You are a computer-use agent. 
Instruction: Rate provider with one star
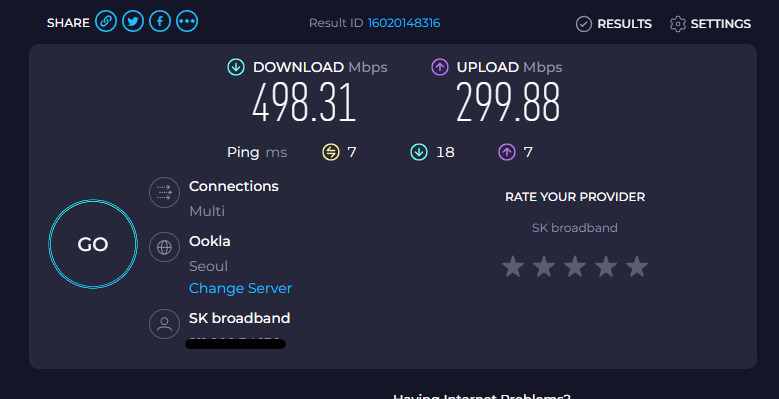(513, 267)
